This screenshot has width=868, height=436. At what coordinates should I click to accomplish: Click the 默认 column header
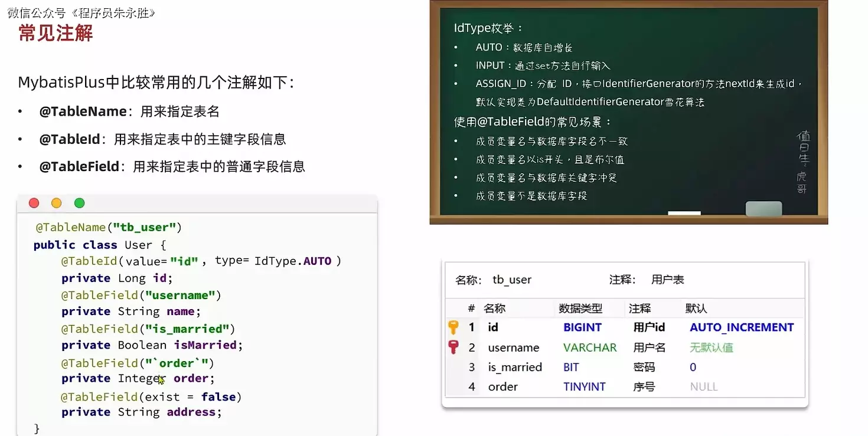[696, 308]
